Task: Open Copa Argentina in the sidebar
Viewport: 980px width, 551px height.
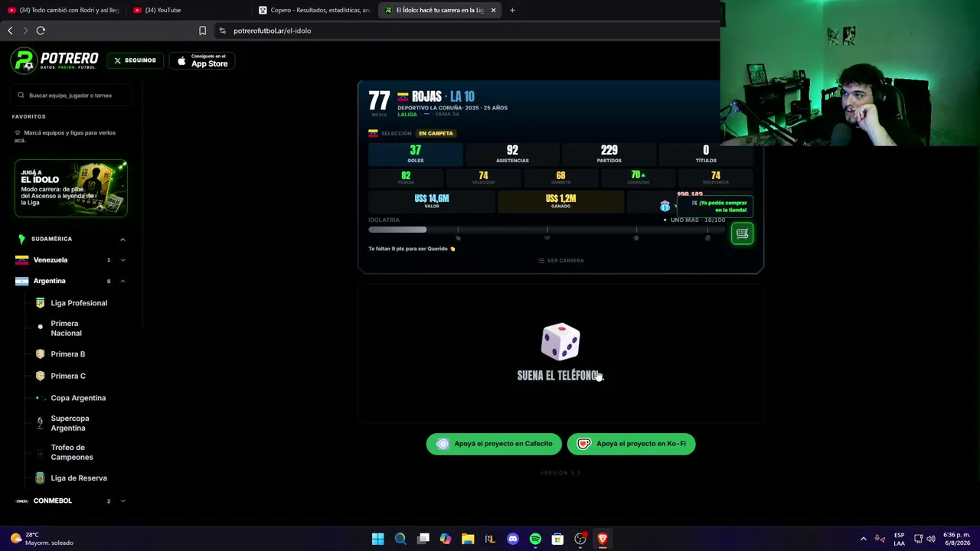Action: coord(78,398)
